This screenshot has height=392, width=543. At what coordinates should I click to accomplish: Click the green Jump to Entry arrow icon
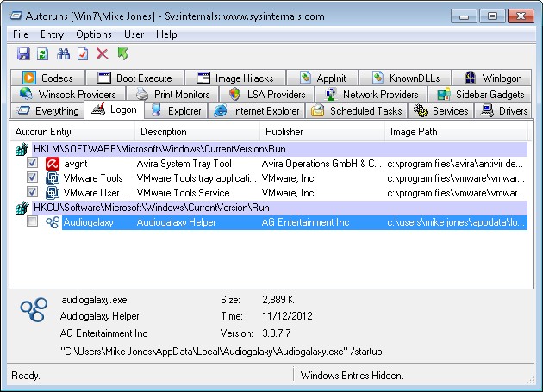122,53
